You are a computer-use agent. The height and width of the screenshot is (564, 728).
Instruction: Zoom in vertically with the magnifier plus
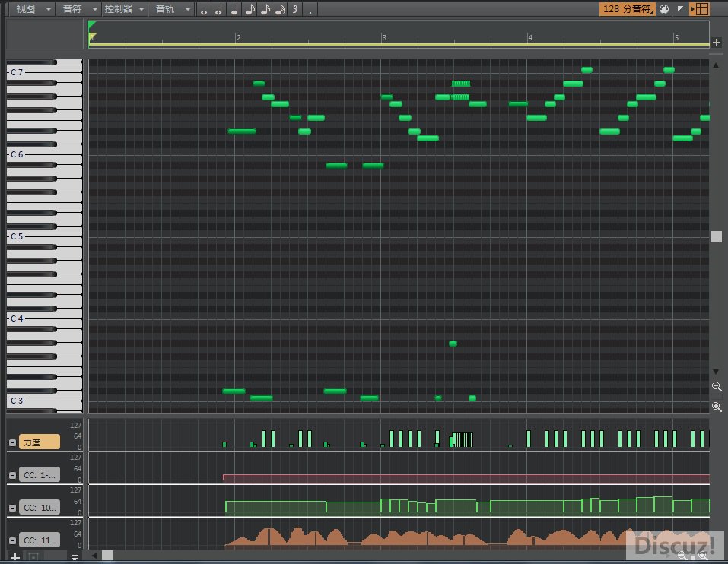tap(717, 407)
